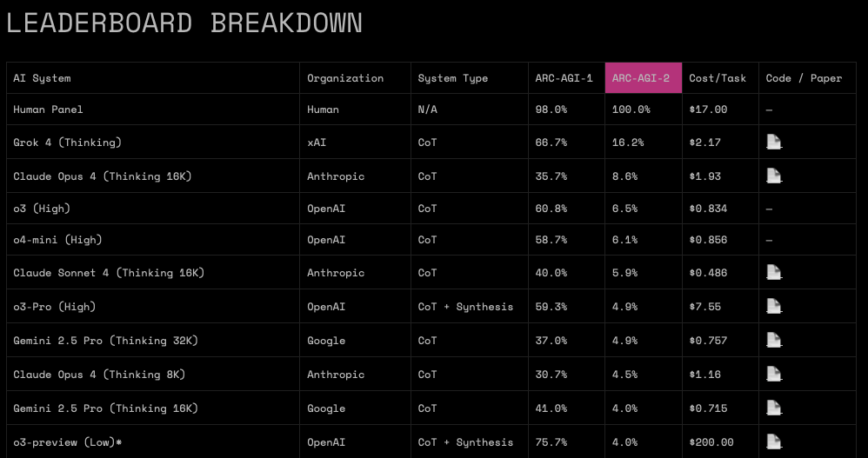This screenshot has width=868, height=458.
Task: Click the Code / Paper column header
Action: point(804,78)
